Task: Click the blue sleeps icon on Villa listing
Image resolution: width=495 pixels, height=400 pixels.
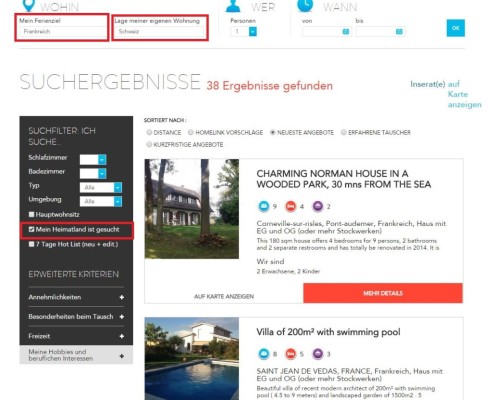Action: click(x=264, y=354)
